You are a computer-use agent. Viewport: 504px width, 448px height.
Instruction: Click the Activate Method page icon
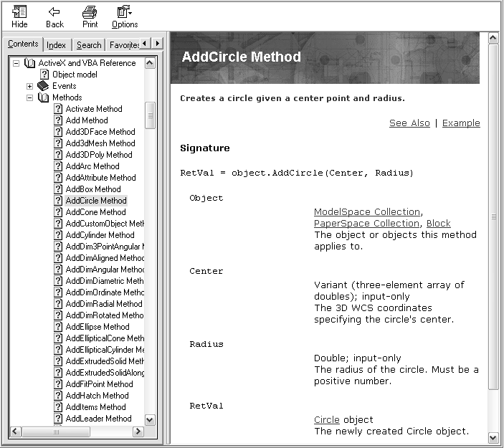[x=58, y=109]
